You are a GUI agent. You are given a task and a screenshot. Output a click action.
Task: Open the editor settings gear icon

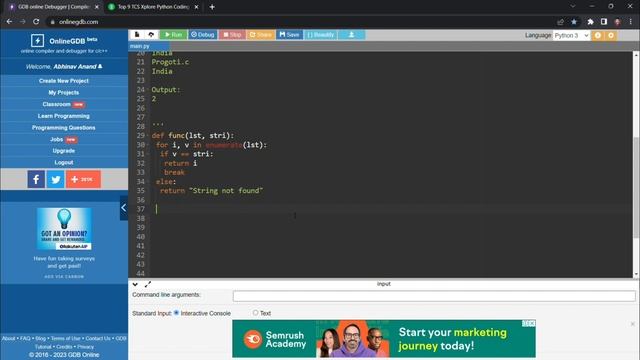tap(611, 36)
